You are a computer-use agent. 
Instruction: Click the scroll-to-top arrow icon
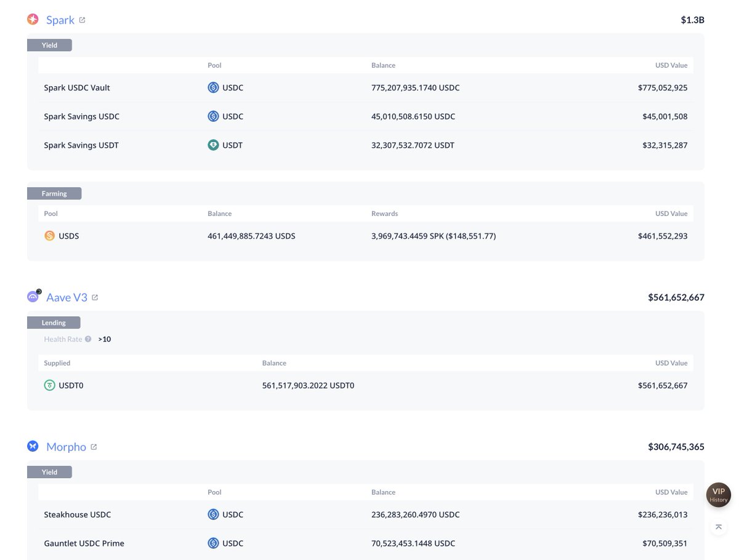click(x=718, y=527)
